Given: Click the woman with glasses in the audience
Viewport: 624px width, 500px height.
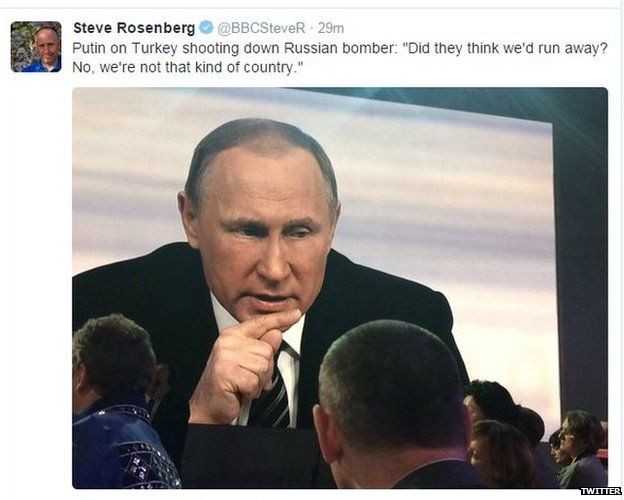Looking at the screenshot, I should (x=579, y=448).
